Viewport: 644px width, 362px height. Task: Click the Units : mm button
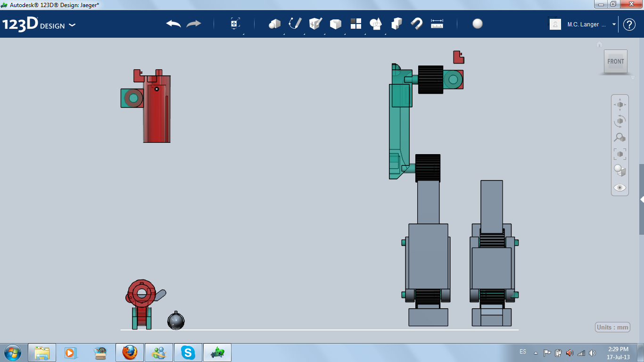click(613, 327)
